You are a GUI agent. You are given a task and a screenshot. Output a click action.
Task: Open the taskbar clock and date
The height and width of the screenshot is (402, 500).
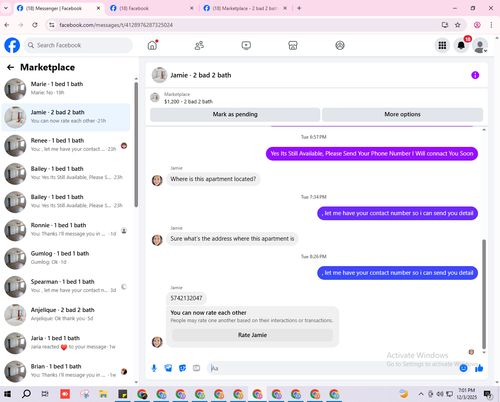(466, 394)
